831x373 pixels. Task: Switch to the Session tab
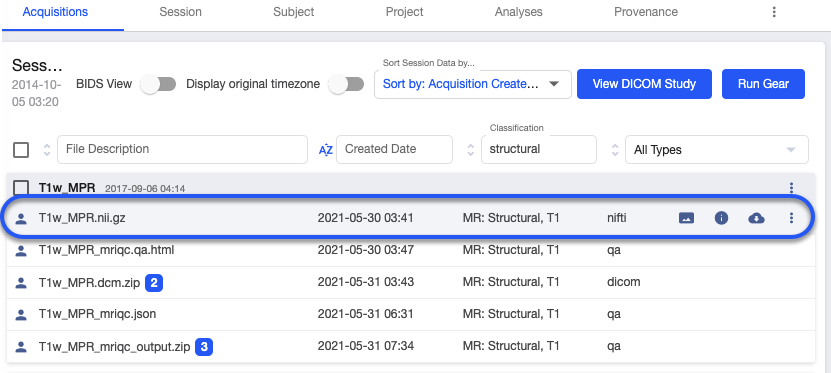click(180, 12)
